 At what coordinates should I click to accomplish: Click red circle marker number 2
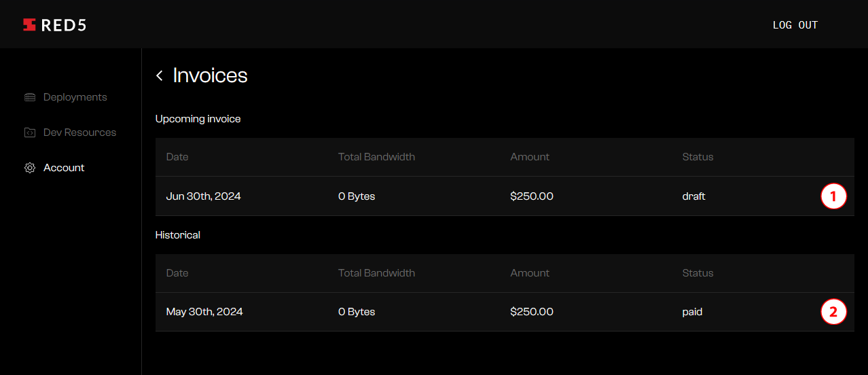click(x=833, y=312)
